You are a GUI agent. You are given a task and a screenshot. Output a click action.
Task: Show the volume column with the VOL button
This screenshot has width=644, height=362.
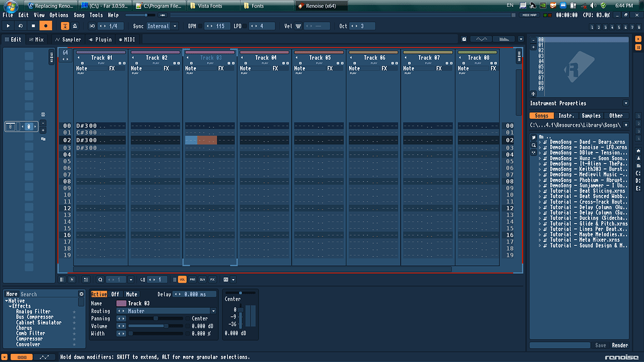(182, 280)
